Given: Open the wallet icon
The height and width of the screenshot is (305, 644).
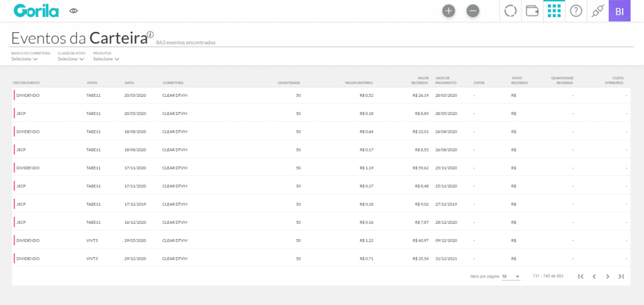Looking at the screenshot, I should click(532, 11).
